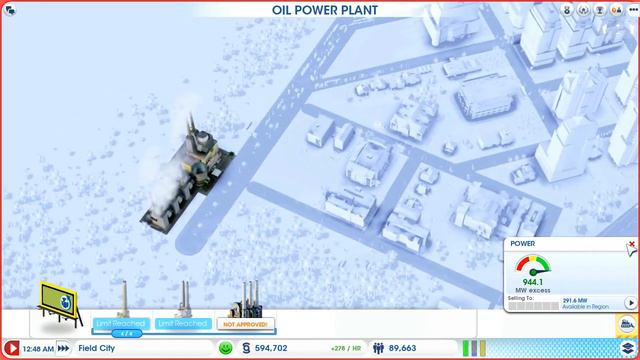Click the 4/4 module count pill
The width and height of the screenshot is (640, 360).
pyautogui.click(x=127, y=333)
